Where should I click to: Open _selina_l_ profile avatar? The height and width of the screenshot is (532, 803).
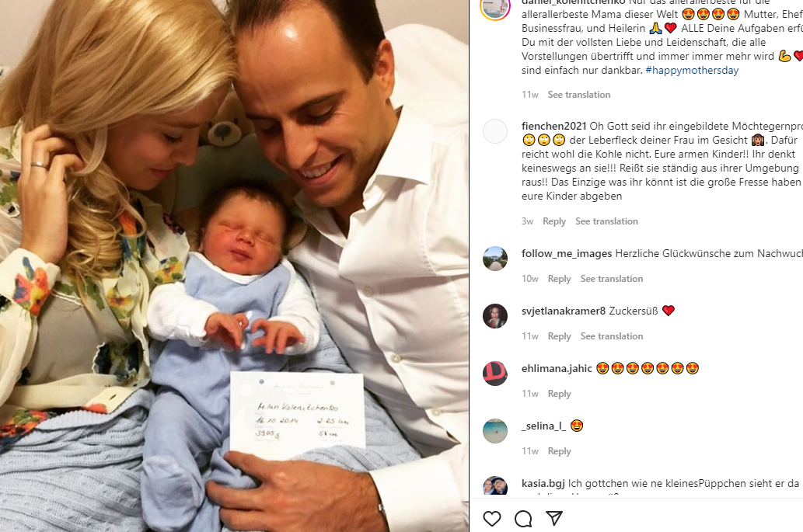pos(495,431)
